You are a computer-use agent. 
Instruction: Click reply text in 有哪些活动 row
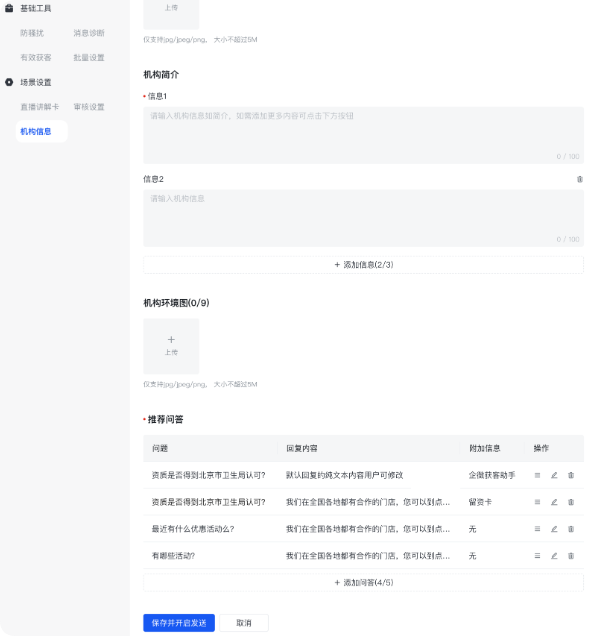[368, 556]
